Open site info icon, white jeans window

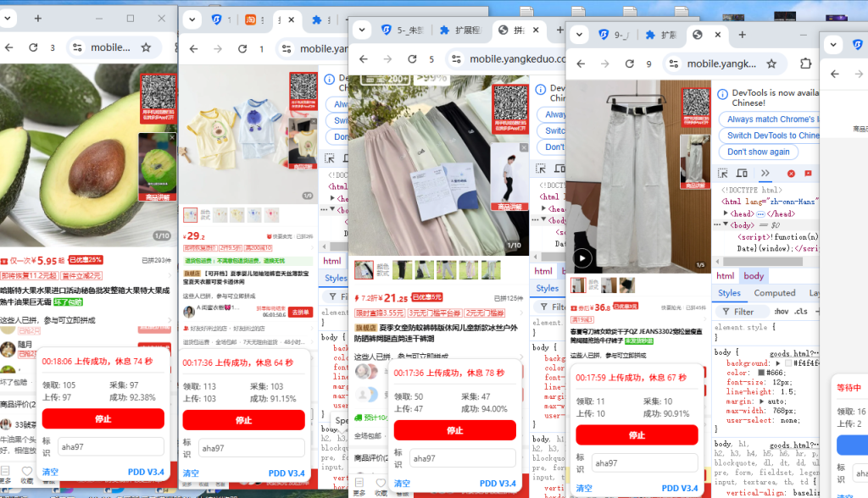point(674,64)
